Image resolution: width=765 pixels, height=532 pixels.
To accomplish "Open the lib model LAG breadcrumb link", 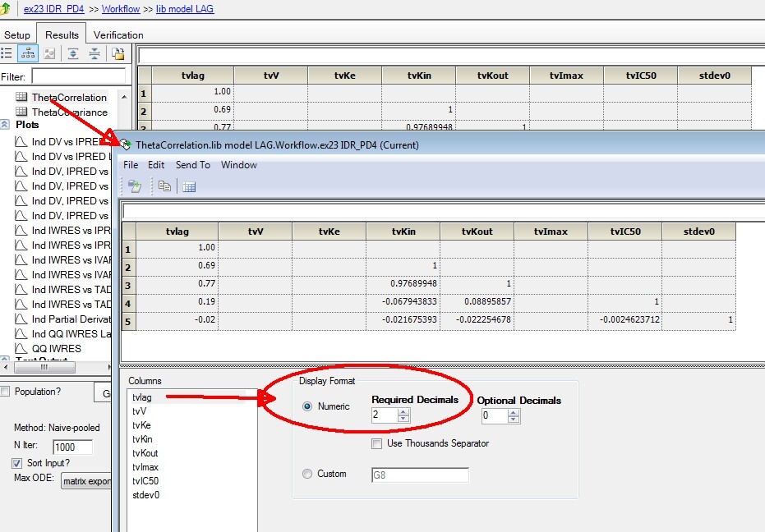I will (x=185, y=9).
